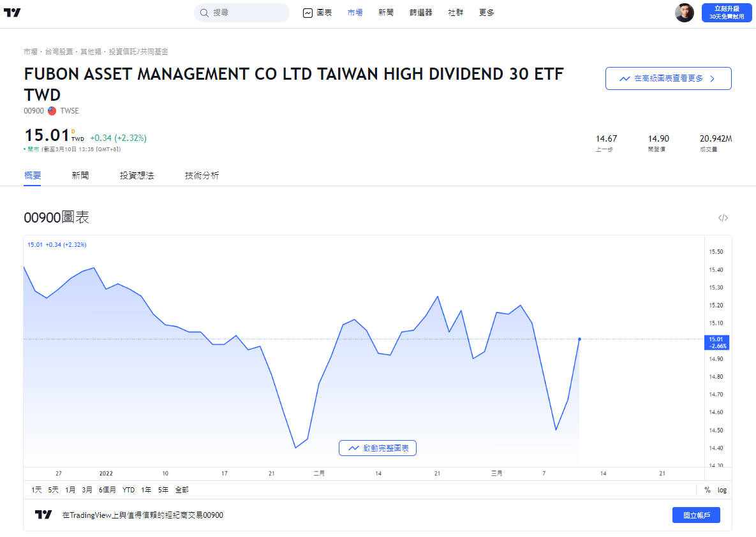Set chart range to 1月

click(70, 490)
